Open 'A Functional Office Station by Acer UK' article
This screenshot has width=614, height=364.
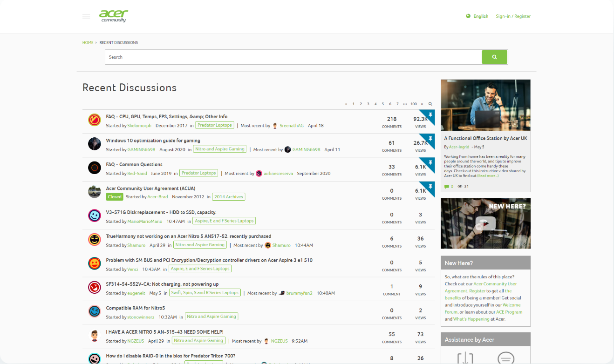[x=485, y=138]
